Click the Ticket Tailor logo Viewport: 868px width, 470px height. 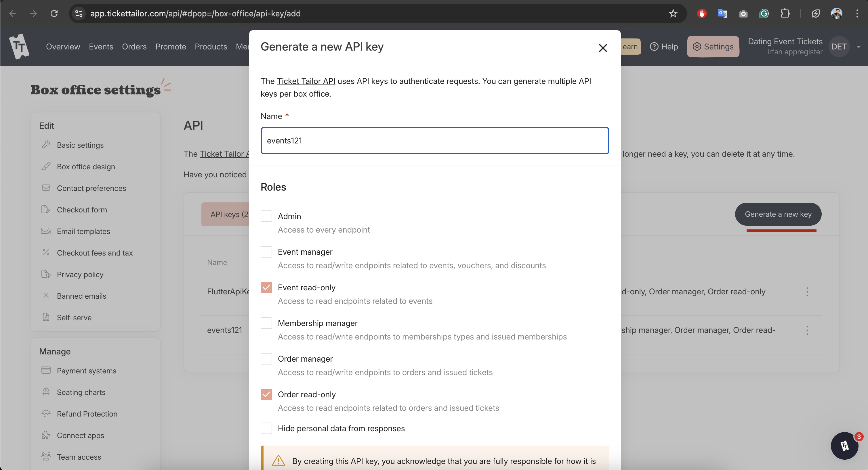[19, 47]
